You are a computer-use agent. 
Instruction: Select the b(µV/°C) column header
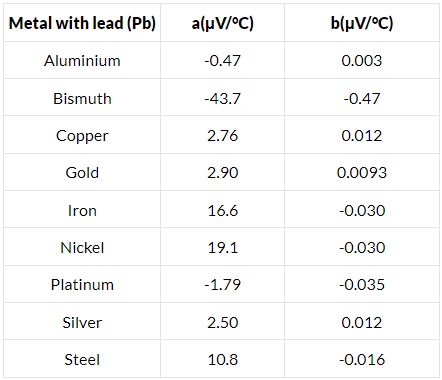(x=362, y=23)
